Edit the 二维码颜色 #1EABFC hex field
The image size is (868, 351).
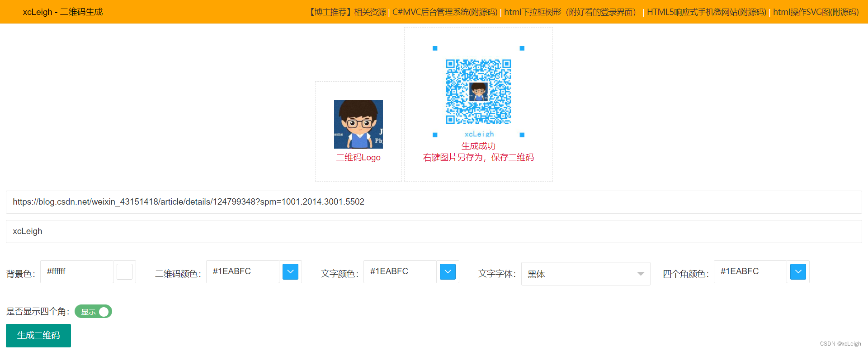[243, 271]
